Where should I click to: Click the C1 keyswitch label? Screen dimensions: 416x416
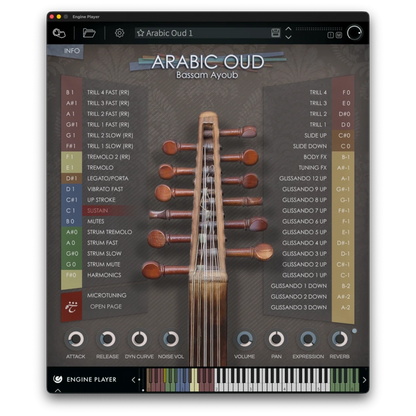71,210
